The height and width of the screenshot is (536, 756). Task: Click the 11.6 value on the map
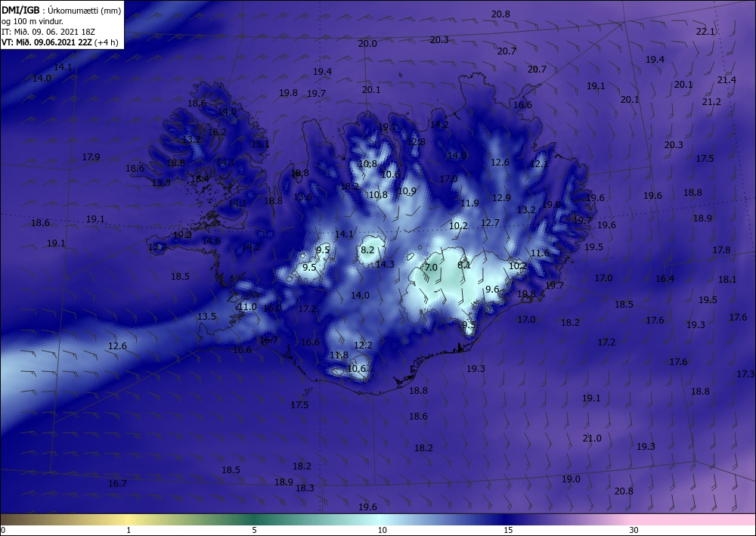pos(540,253)
